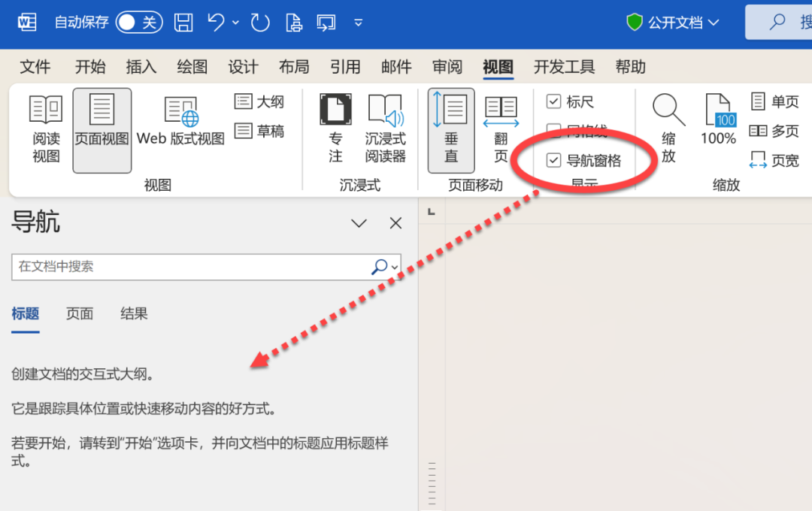Uncheck the 导航窗格 navigation pane checkbox

click(x=555, y=159)
